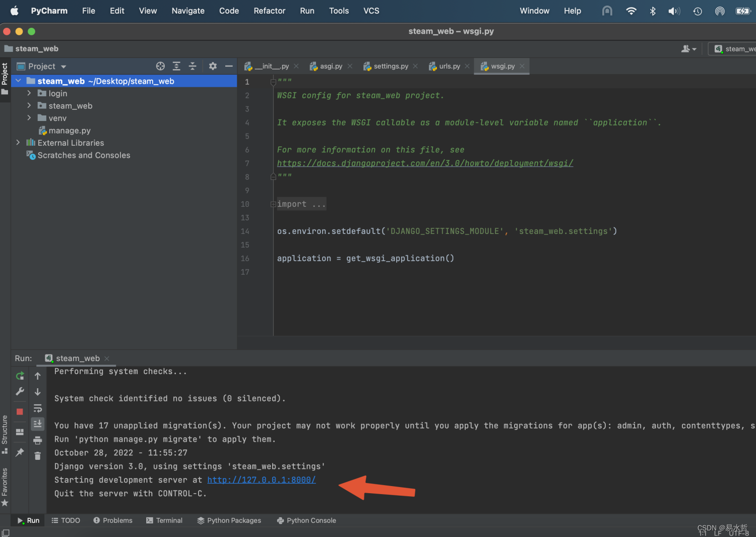Open the http://127.0.0.1:8000/ server link

point(262,480)
